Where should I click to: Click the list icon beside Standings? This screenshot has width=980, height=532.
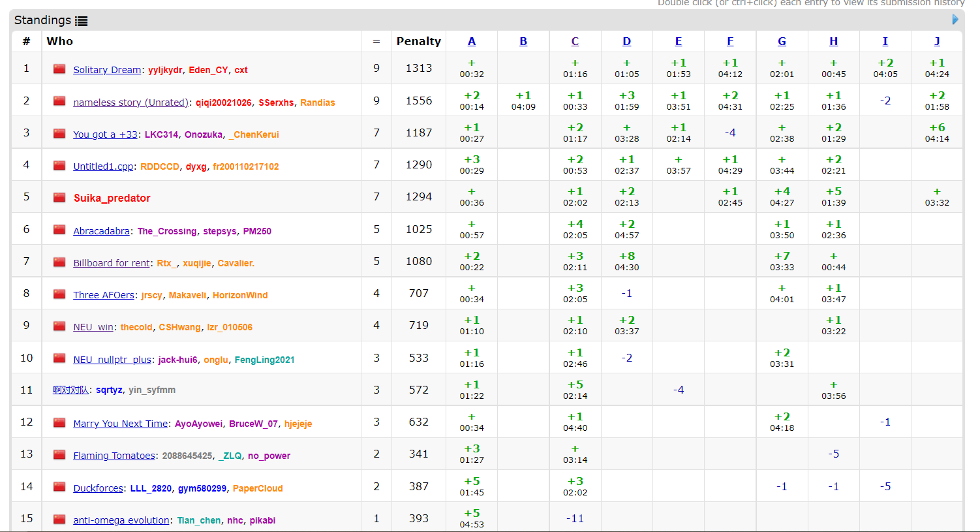click(81, 21)
